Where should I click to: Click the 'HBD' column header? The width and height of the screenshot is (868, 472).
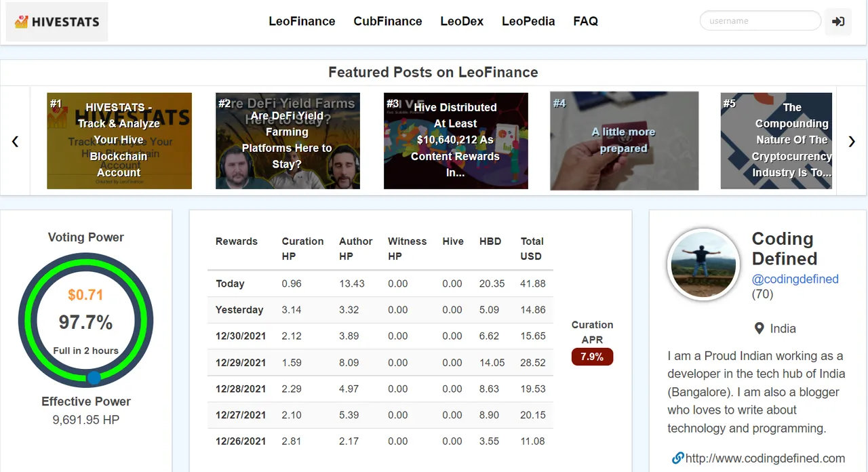point(490,241)
